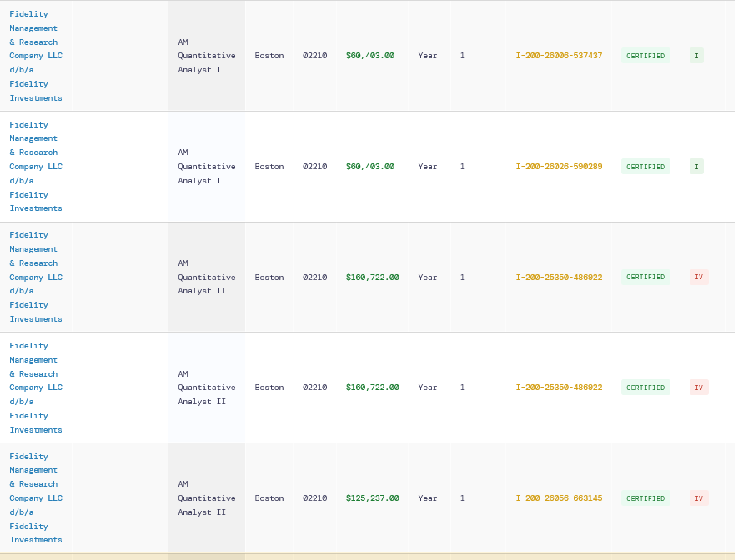The height and width of the screenshot is (560, 748).
Task: Click Boston city cell in row I-200-26006-537437
Action: click(269, 56)
